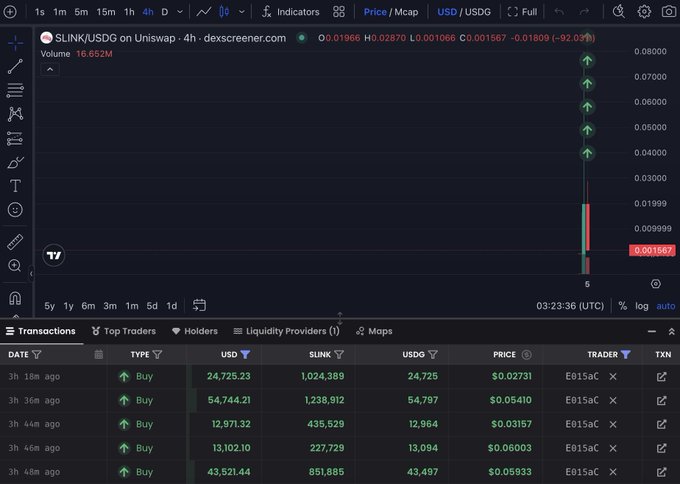Switch quote to USD

click(447, 12)
